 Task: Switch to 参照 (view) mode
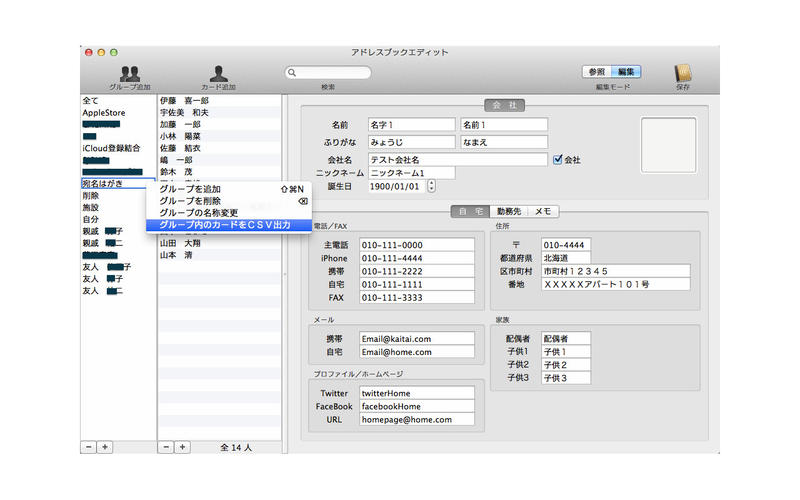click(x=596, y=72)
